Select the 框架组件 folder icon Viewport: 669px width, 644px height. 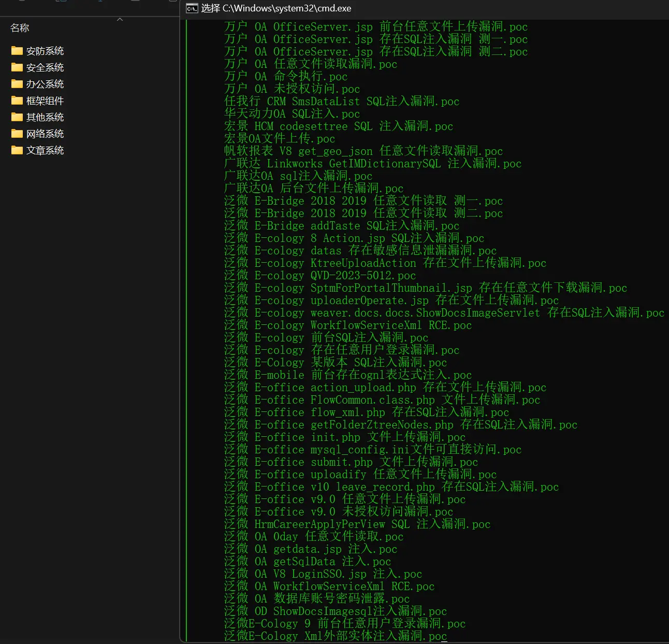click(x=17, y=101)
